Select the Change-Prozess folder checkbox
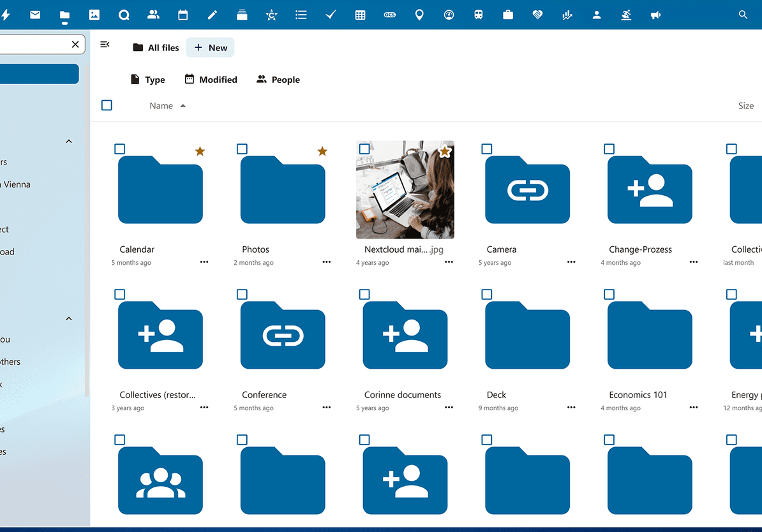The image size is (762, 532). coord(609,149)
